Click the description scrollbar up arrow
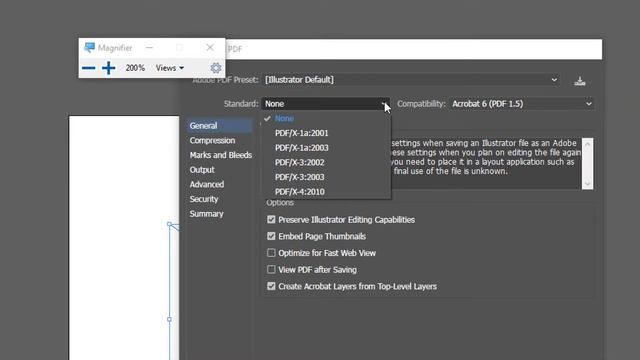 pos(588,144)
